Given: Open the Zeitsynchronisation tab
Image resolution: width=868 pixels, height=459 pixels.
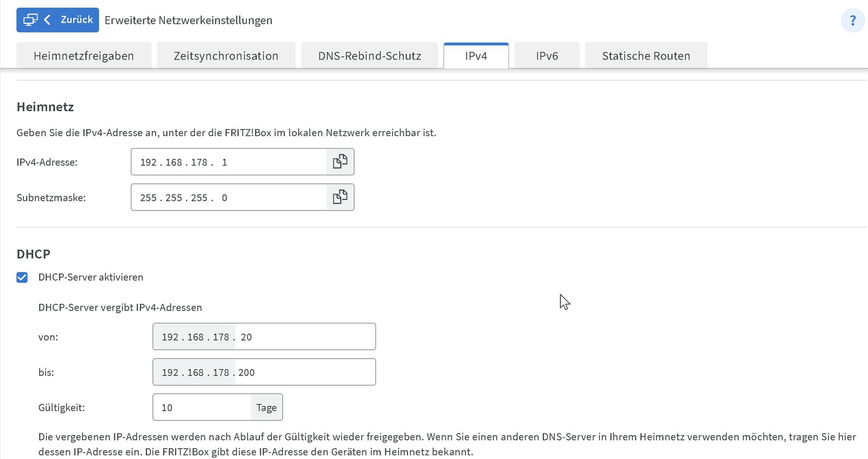Looking at the screenshot, I should coord(226,55).
